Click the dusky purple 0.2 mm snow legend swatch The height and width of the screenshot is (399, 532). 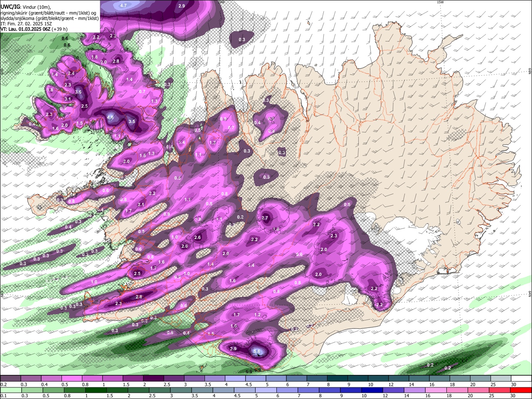tap(11, 378)
